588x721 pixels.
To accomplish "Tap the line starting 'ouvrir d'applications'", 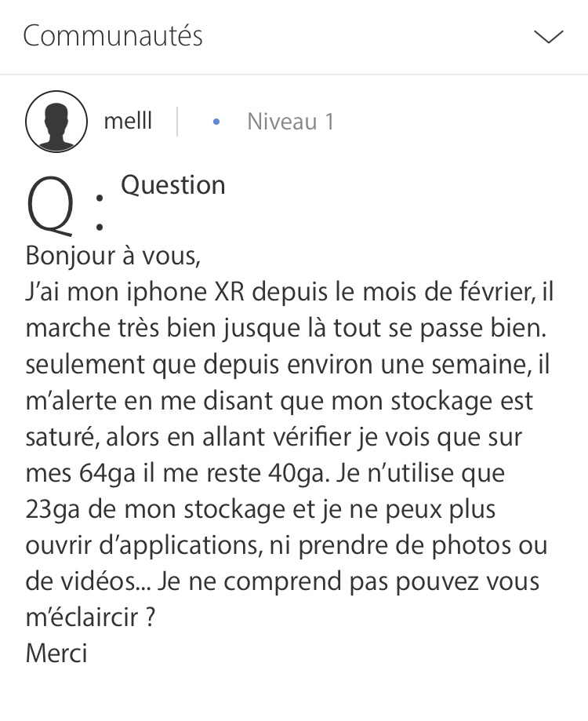I will [286, 546].
